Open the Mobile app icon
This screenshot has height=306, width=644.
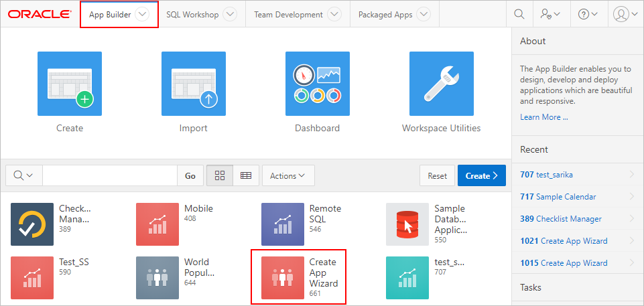[157, 224]
